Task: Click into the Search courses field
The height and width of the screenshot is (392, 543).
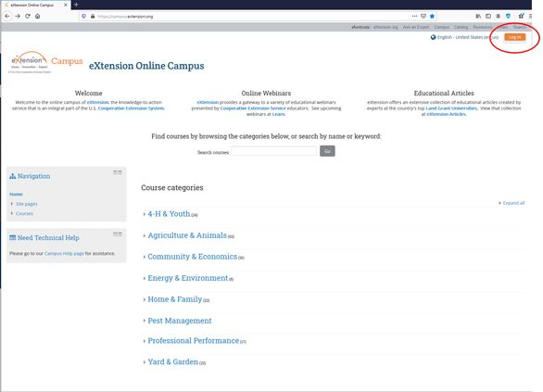Action: (273, 151)
